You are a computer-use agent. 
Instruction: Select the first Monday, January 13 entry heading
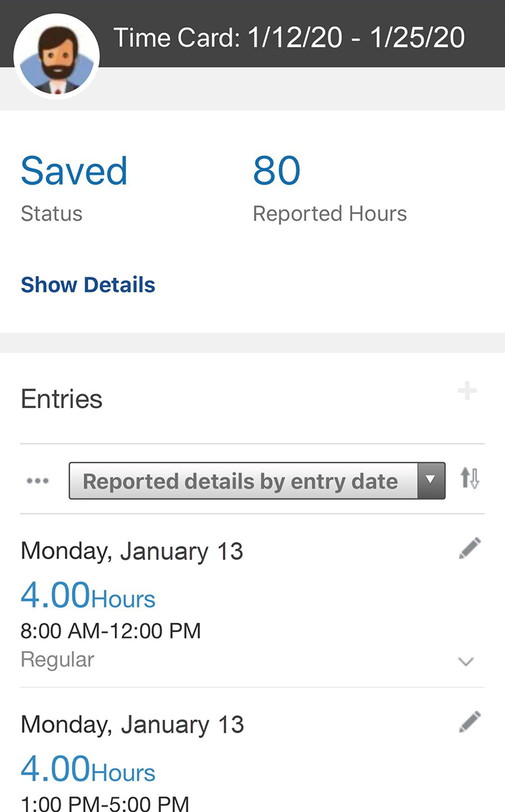point(132,551)
